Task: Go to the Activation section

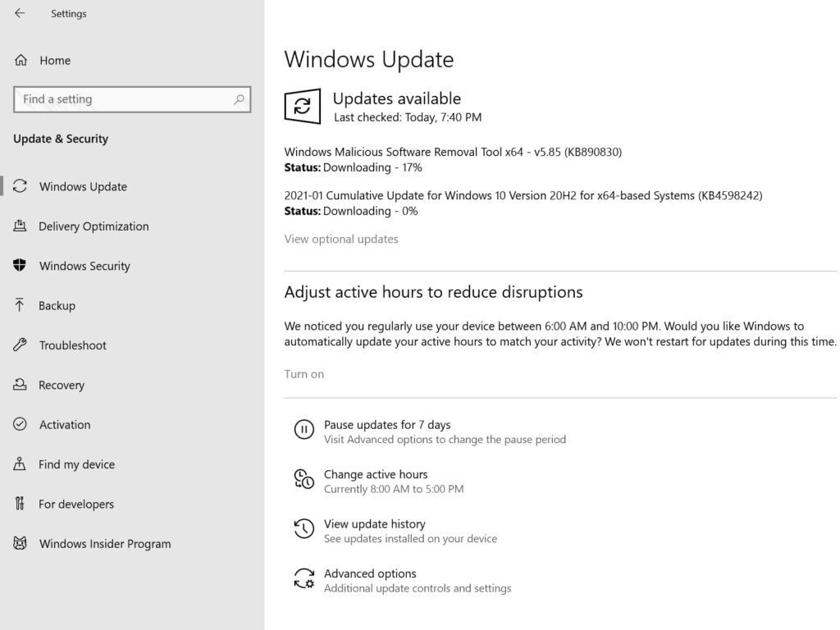Action: [x=65, y=425]
